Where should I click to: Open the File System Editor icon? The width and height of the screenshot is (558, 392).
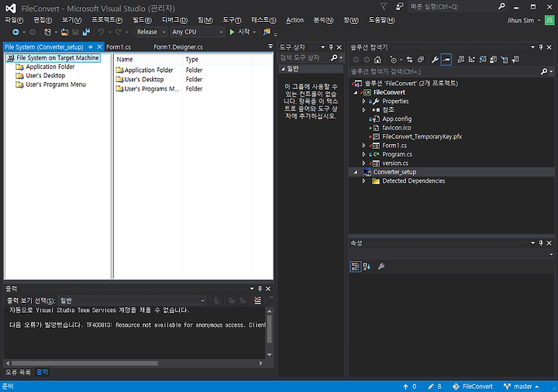click(x=461, y=60)
